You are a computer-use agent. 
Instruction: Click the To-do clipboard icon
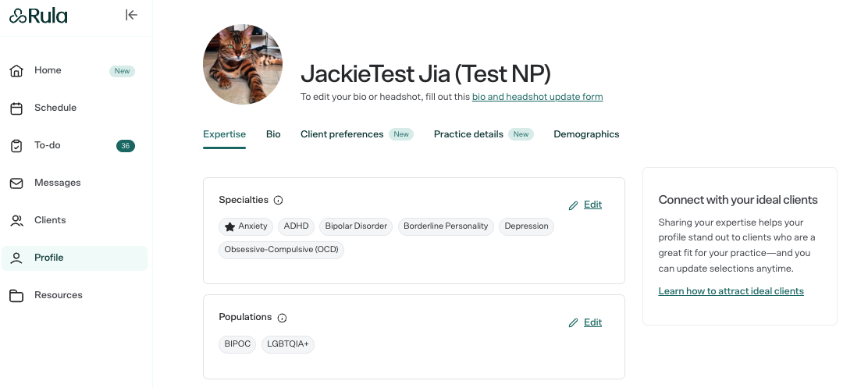(16, 146)
